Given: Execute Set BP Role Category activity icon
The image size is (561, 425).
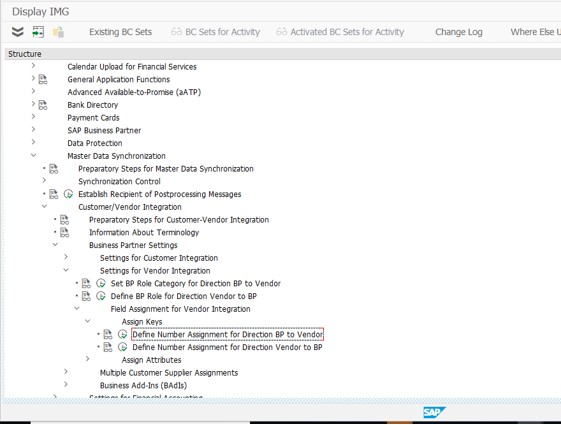Looking at the screenshot, I should (101, 284).
